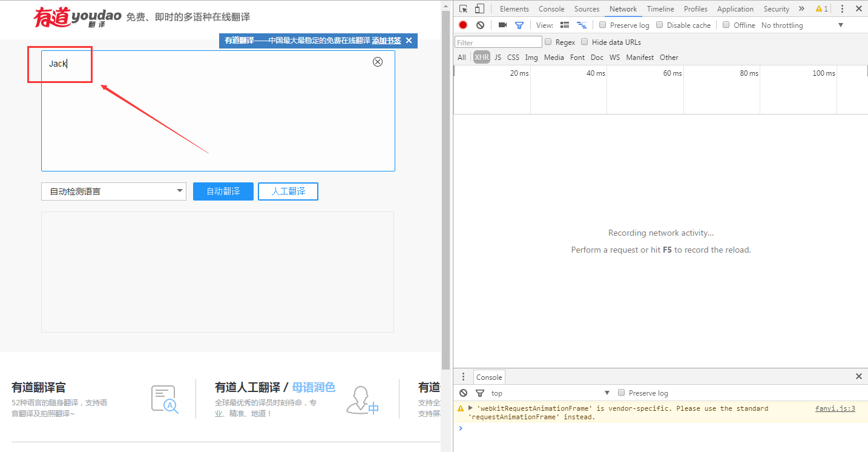Select the Network tab
868x452 pixels.
click(x=623, y=8)
